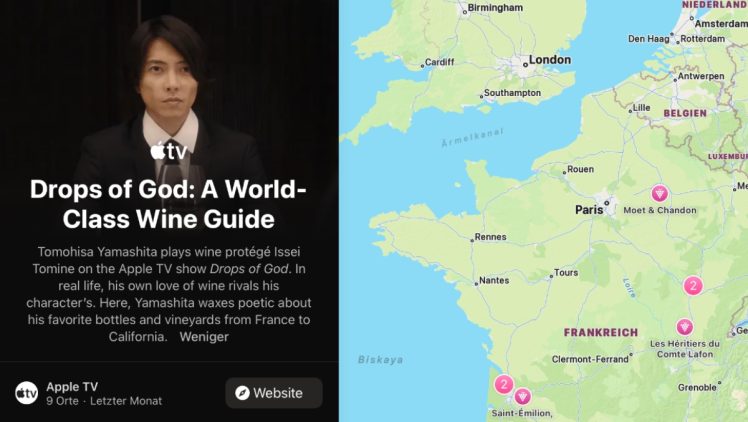Image resolution: width=748 pixels, height=422 pixels.
Task: Open the Apple TV publisher name
Action: [x=72, y=387]
